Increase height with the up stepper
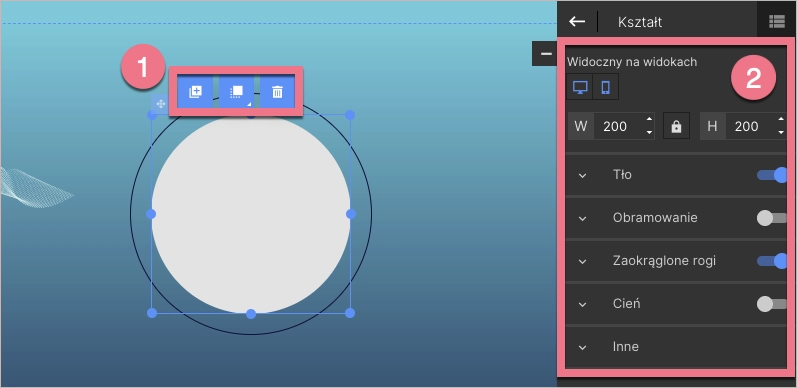This screenshot has width=797, height=388. click(781, 120)
